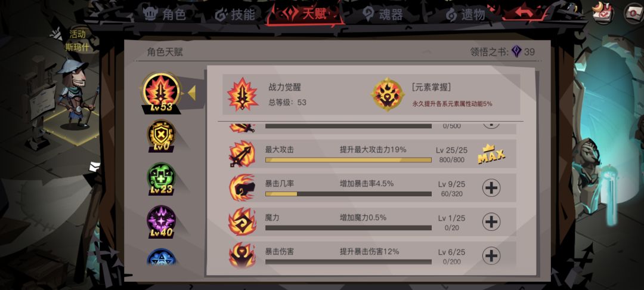The height and width of the screenshot is (290, 644).
Task: Tap the 活动 斯玛什 event character
Action: click(76, 90)
